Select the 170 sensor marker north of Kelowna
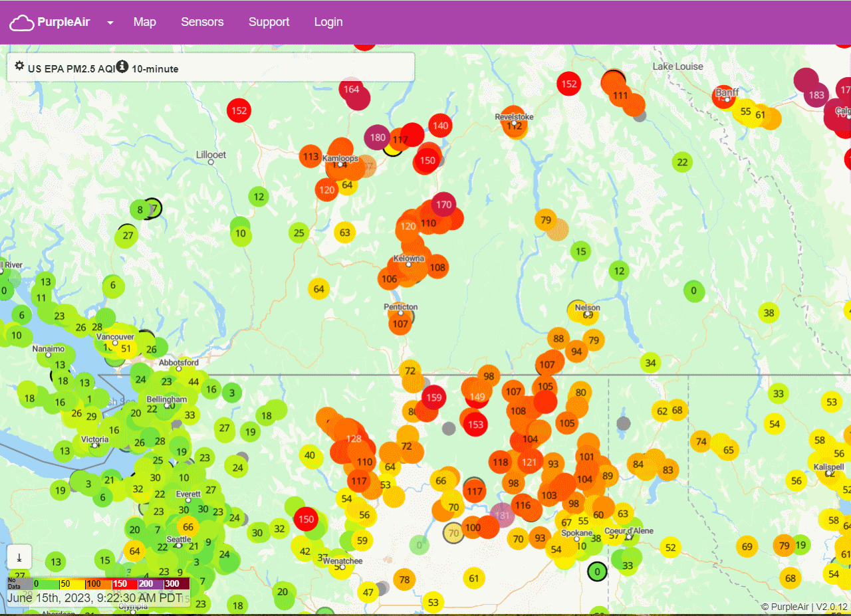Image resolution: width=851 pixels, height=616 pixels. tap(444, 204)
